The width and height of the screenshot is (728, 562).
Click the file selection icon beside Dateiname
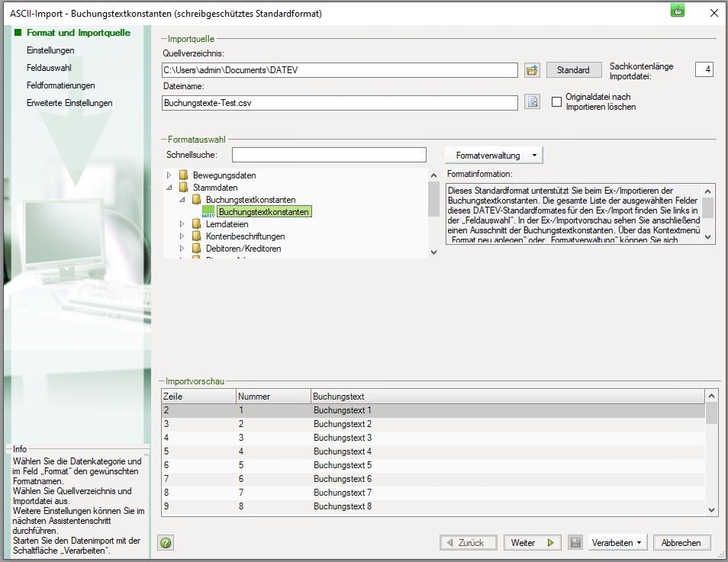[532, 101]
